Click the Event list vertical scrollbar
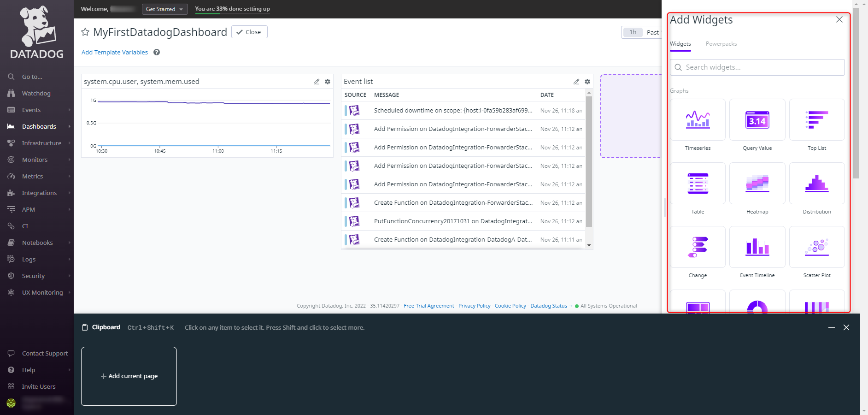The width and height of the screenshot is (868, 415). 589,161
